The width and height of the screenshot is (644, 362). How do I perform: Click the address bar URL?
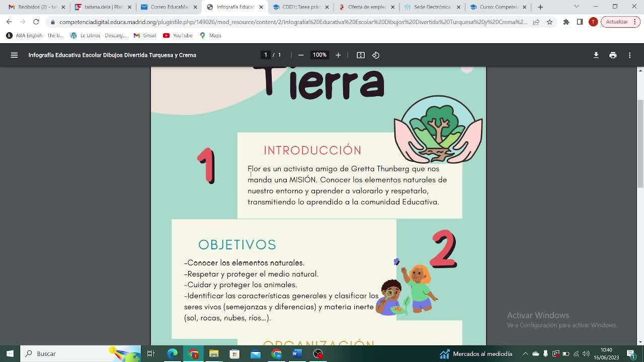point(293,22)
